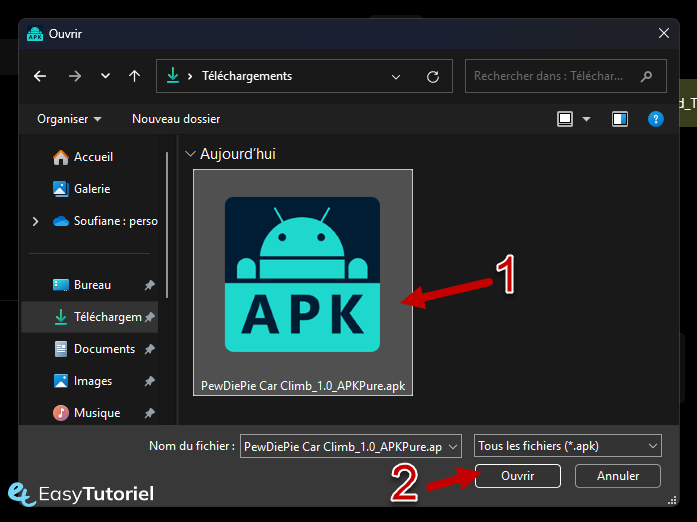Select Téléchargem folder in sidebar

point(90,317)
